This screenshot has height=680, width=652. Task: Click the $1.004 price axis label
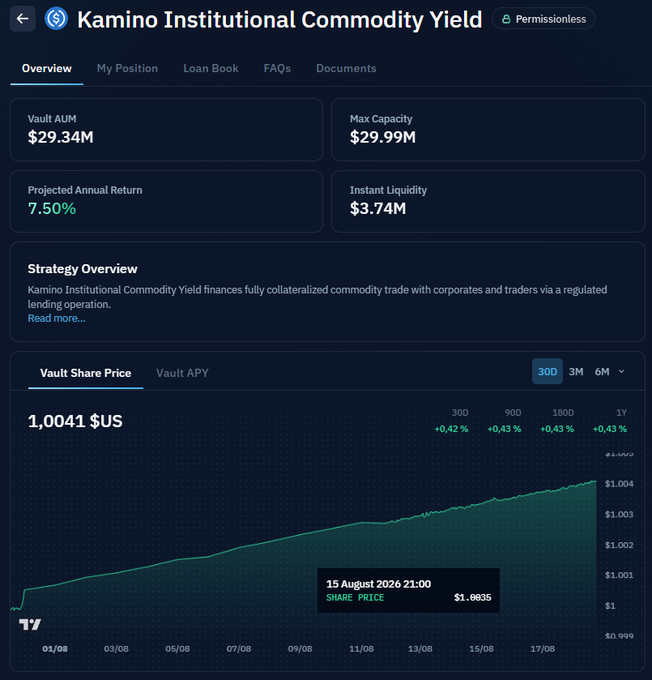[x=619, y=484]
